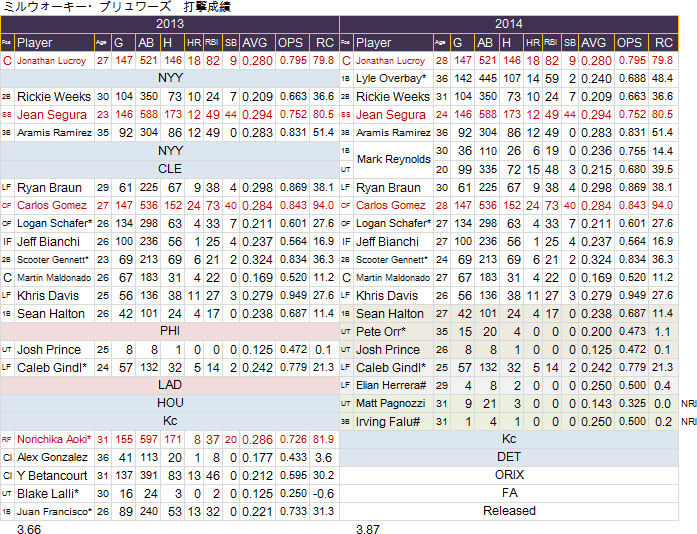Click the DET row in 2014
Viewport: 697px width, 534px height.
509,457
